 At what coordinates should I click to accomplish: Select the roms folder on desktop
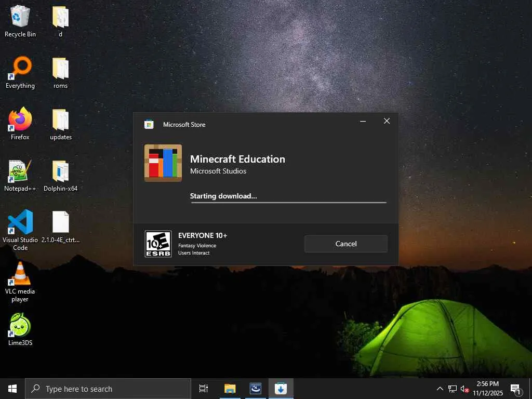coord(60,73)
